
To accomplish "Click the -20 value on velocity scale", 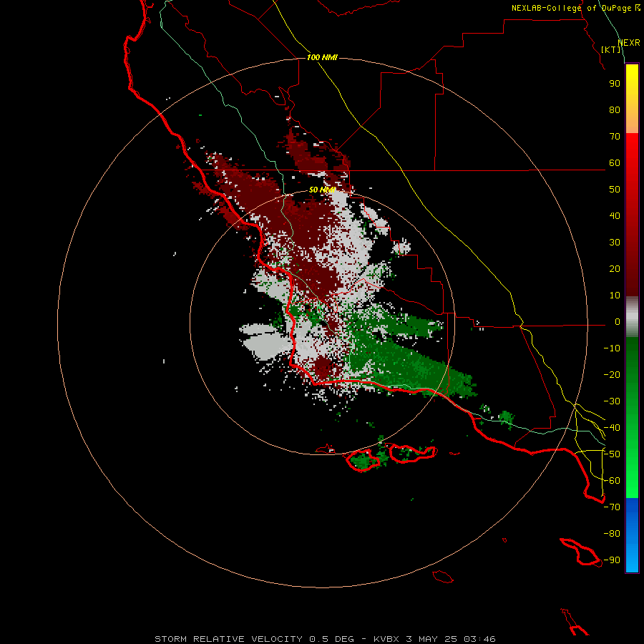I will pos(612,374).
